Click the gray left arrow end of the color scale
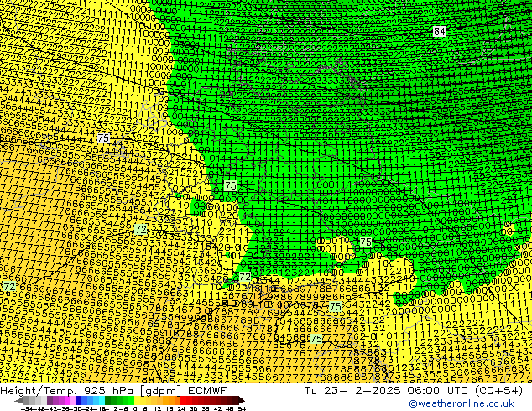The height and width of the screenshot is (411, 532). (19, 401)
